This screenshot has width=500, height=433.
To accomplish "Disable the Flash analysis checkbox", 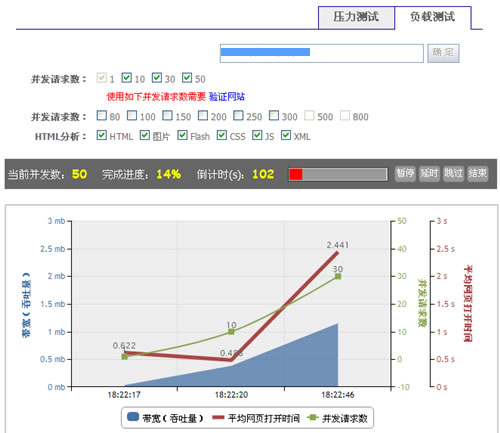I will pyautogui.click(x=182, y=135).
